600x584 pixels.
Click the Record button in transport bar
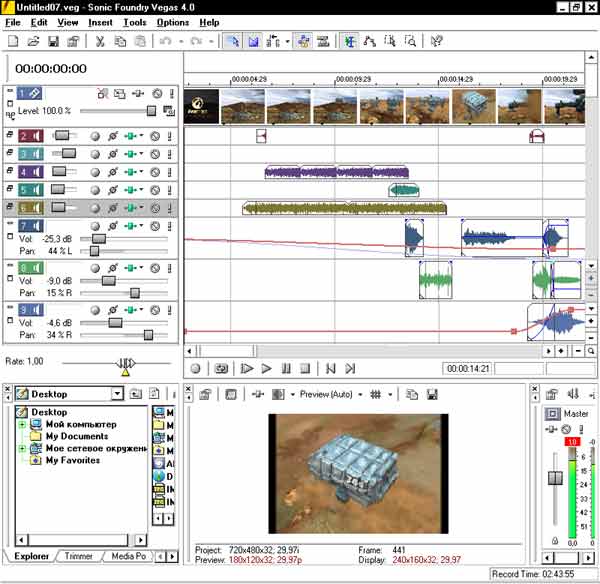click(x=196, y=369)
